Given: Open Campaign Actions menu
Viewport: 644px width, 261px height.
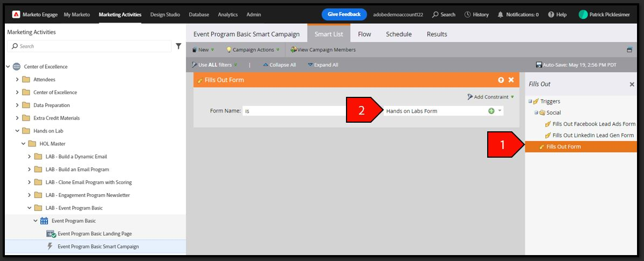Looking at the screenshot, I should (253, 50).
